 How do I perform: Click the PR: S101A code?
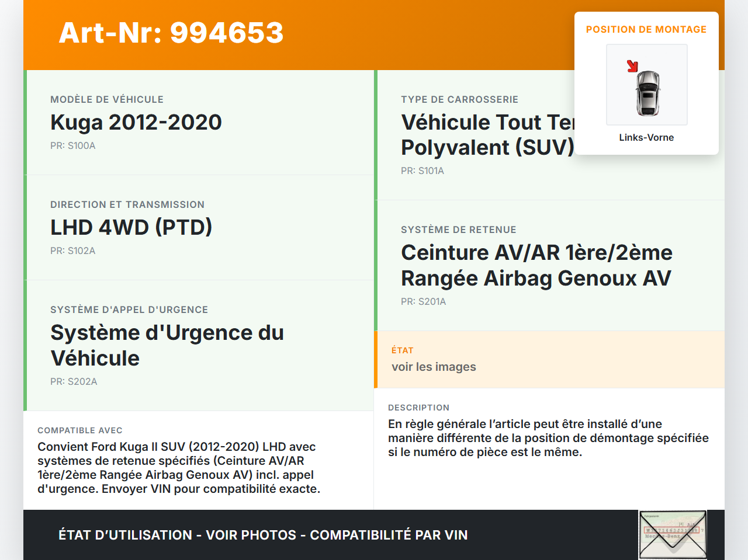coord(423,171)
